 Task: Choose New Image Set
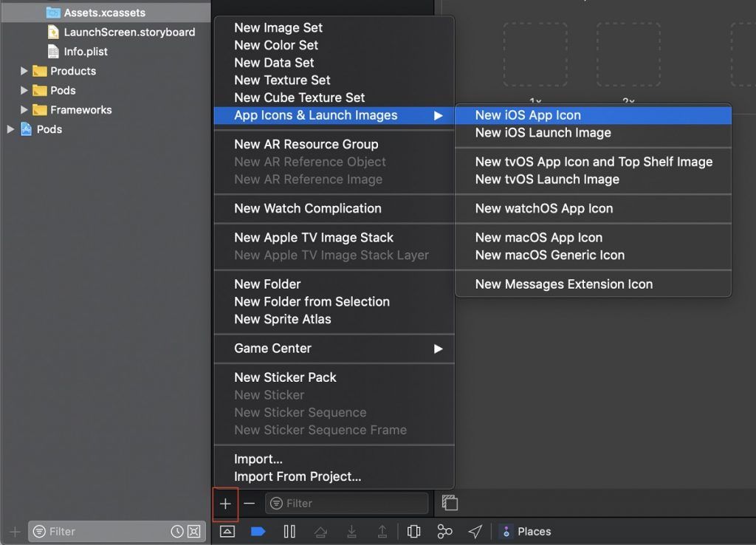point(334,28)
